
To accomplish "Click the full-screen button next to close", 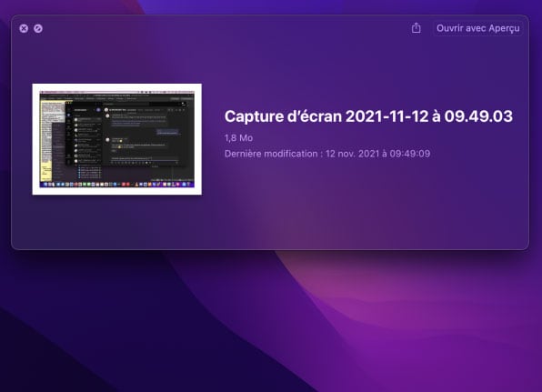I will (x=38, y=28).
